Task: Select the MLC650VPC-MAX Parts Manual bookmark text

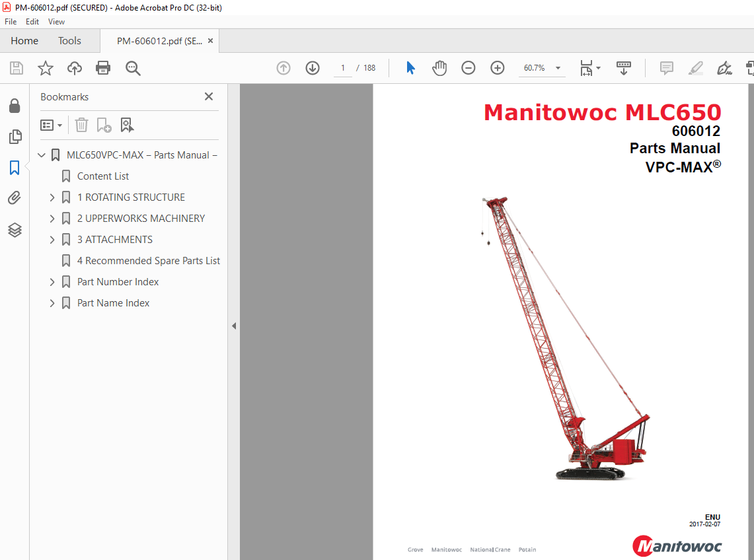Action: (142, 155)
